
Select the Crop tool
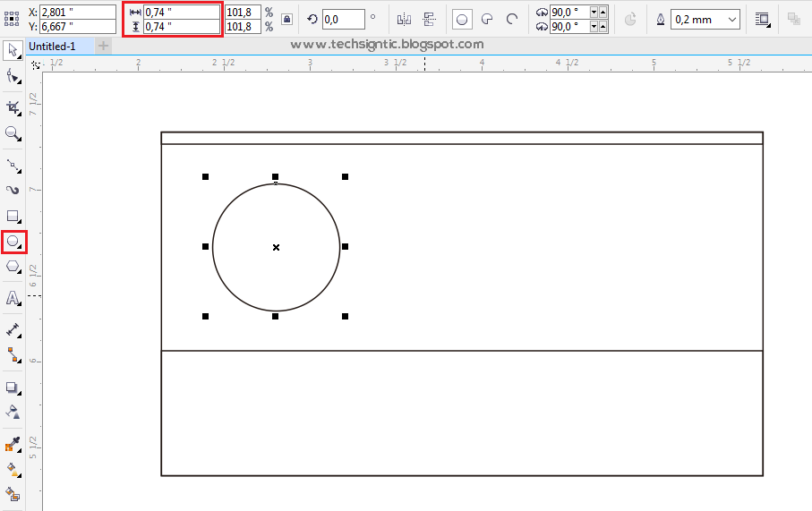[x=13, y=107]
